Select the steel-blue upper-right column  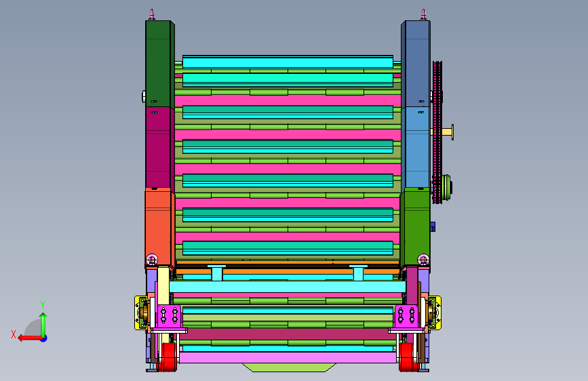416,64
